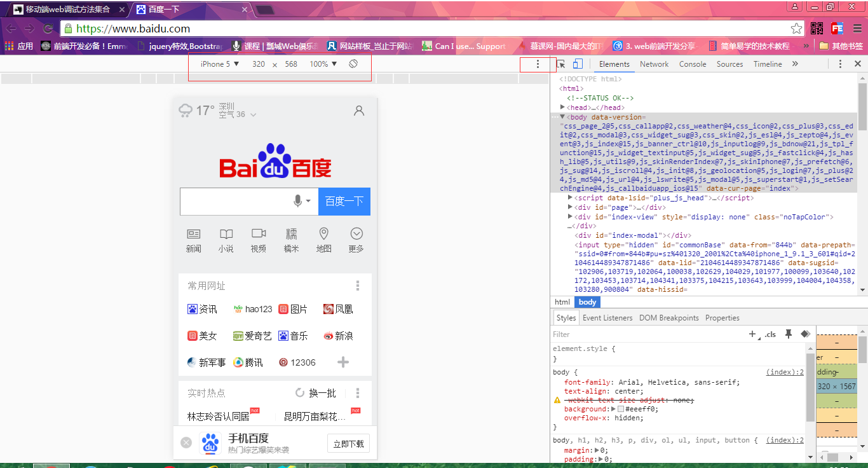Click the #eeeff0 background color swatch
The width and height of the screenshot is (868, 468).
621,409
